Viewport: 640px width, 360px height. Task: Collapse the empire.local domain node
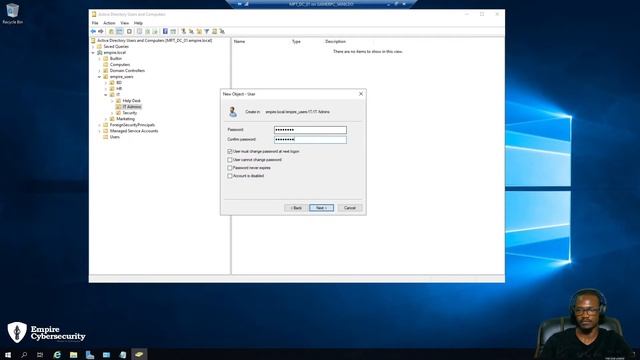point(93,53)
